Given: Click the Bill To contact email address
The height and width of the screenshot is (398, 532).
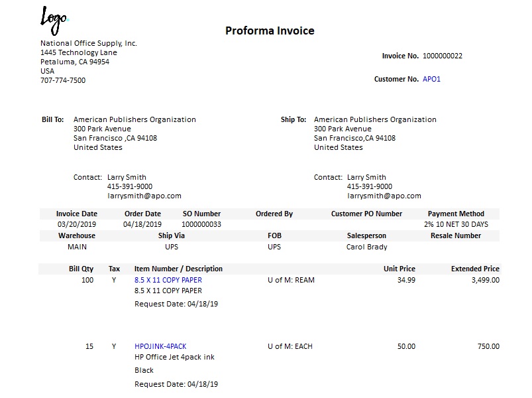Looking at the screenshot, I should (x=144, y=196).
